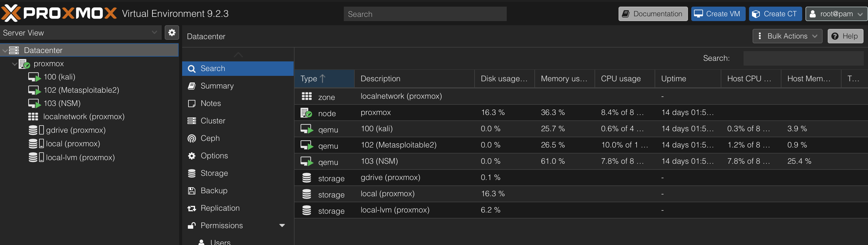Collapse the Permissions submenu arrow
Viewport: 868px width, 245px height.
pyautogui.click(x=282, y=225)
